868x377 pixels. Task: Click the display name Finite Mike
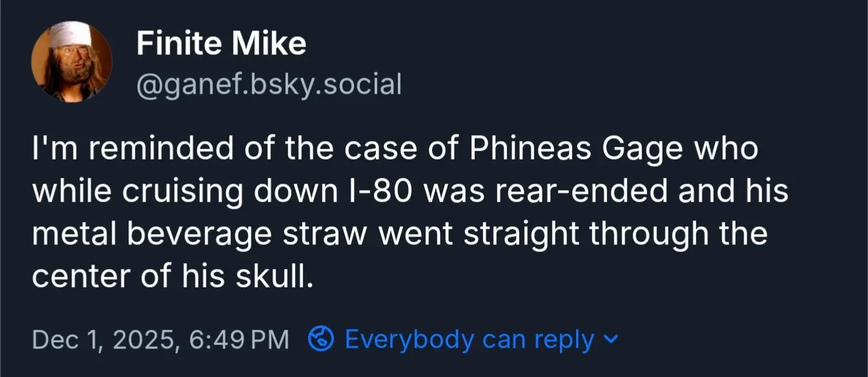(221, 44)
